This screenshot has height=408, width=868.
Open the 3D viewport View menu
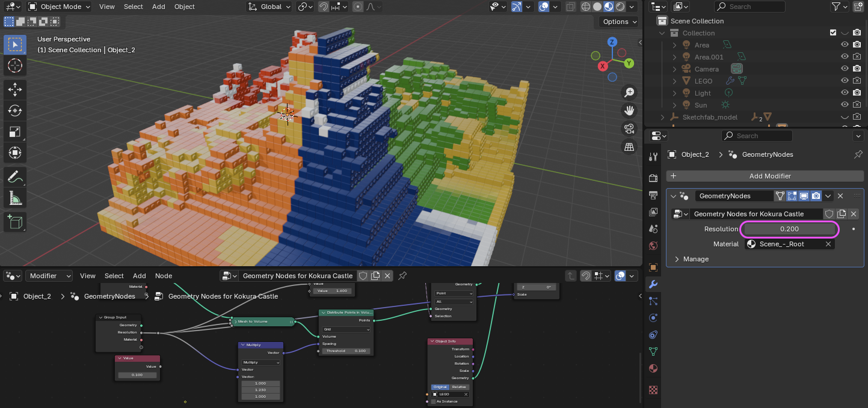(107, 7)
